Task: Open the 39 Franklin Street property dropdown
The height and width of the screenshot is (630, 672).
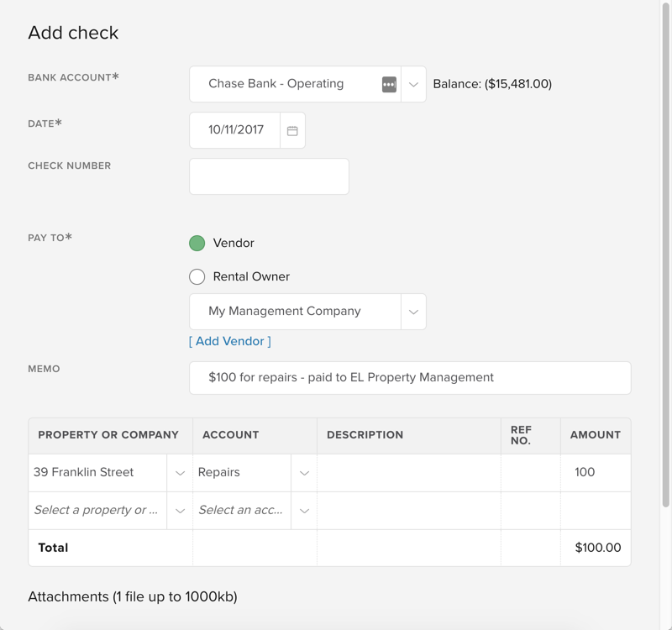Action: point(179,472)
